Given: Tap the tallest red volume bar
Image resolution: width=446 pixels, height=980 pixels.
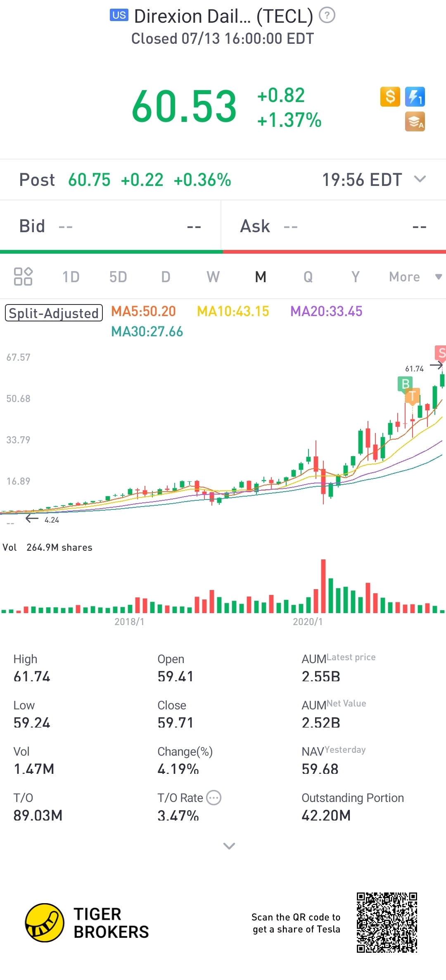Looking at the screenshot, I should [323, 586].
